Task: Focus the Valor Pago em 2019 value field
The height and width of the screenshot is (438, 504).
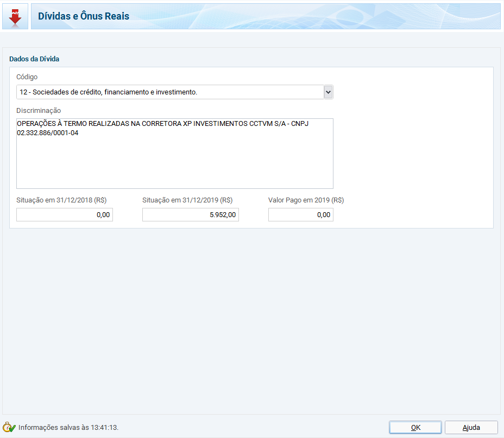Action: [x=300, y=215]
